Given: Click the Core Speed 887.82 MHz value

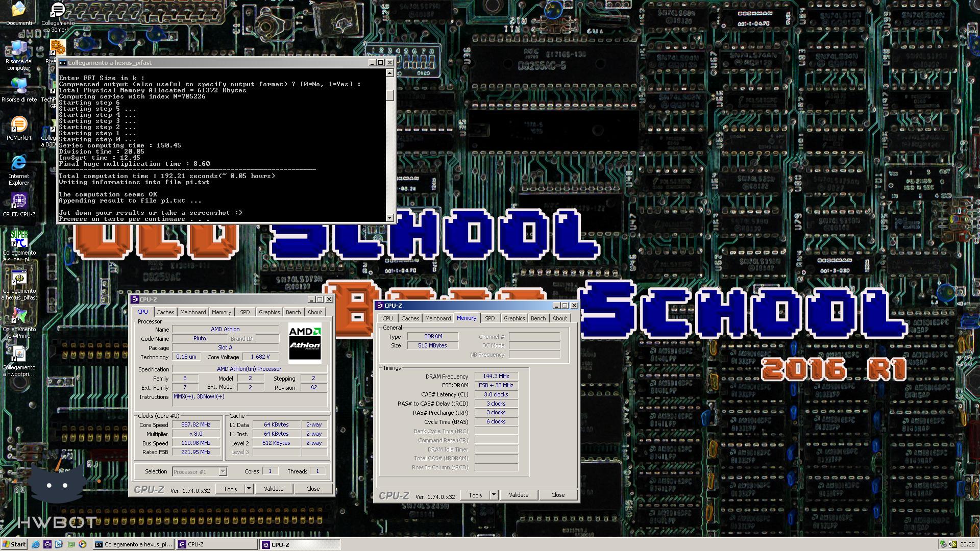Looking at the screenshot, I should 196,425.
